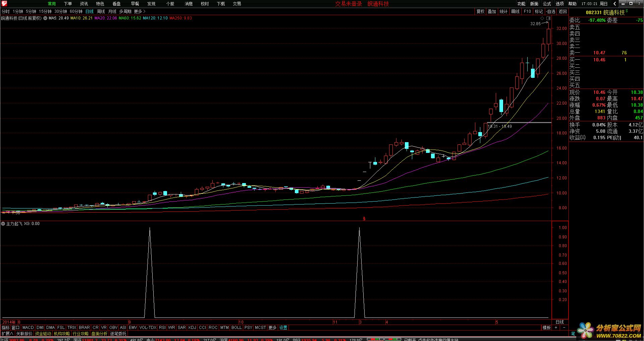Click the diamond icon above the chart

coord(542,18)
